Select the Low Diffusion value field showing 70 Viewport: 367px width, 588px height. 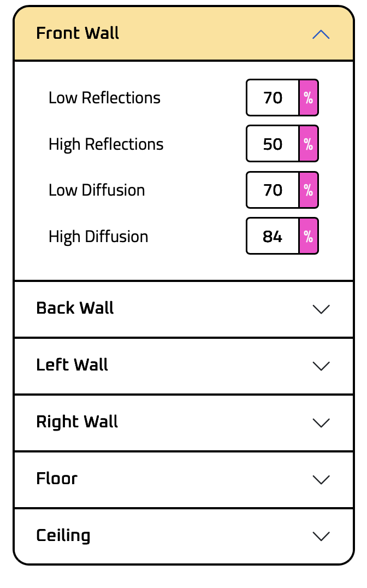coord(273,190)
